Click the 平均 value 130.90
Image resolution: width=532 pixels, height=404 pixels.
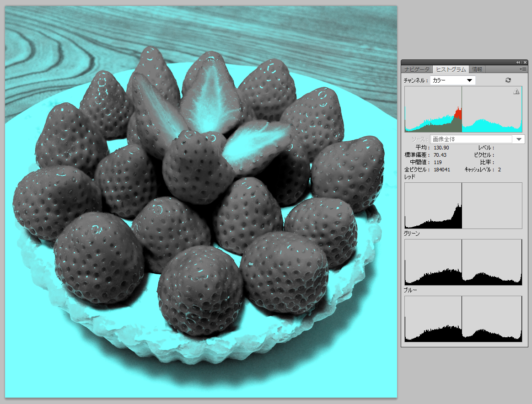click(x=441, y=148)
